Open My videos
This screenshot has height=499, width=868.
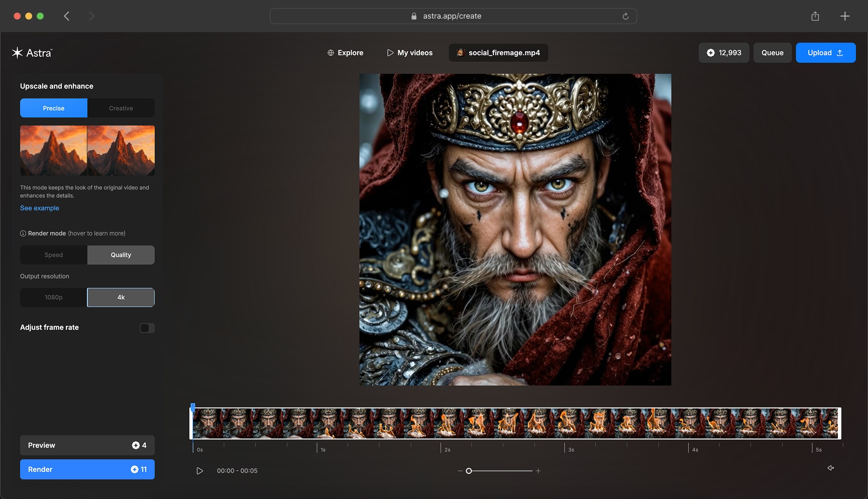(409, 53)
